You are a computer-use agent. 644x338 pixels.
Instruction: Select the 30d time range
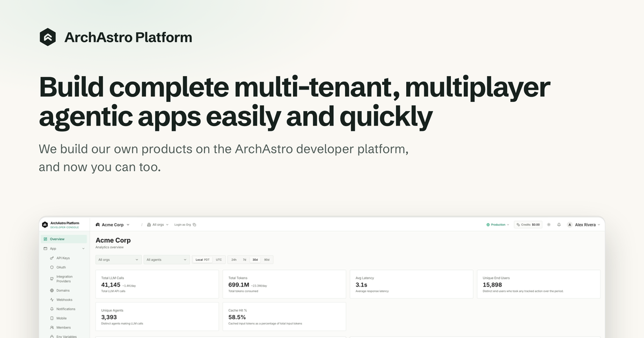[255, 260]
